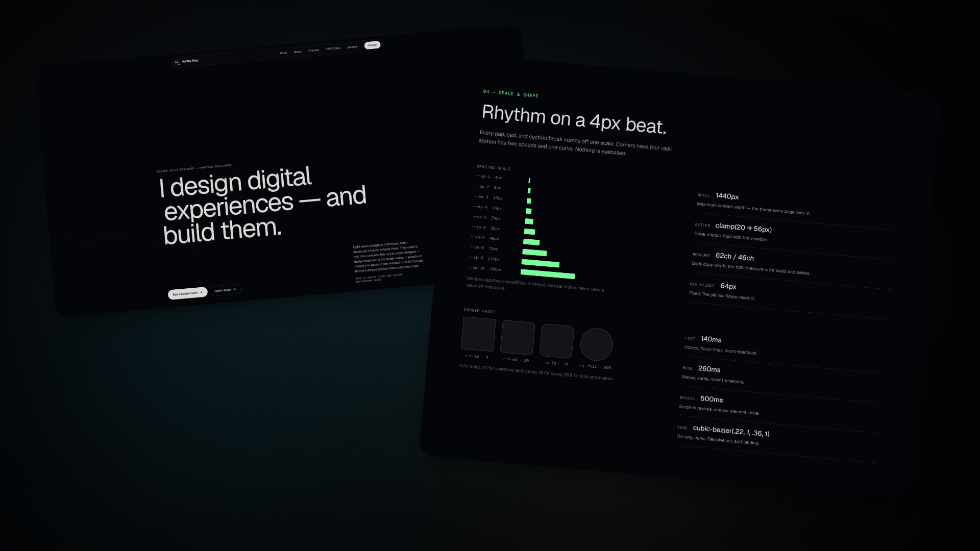Open the Work nav item

point(283,53)
